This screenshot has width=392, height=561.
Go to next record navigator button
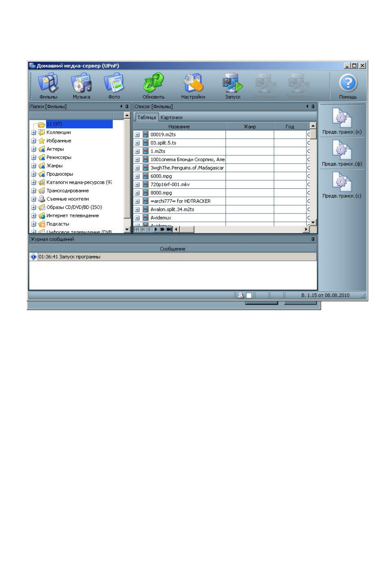156,229
